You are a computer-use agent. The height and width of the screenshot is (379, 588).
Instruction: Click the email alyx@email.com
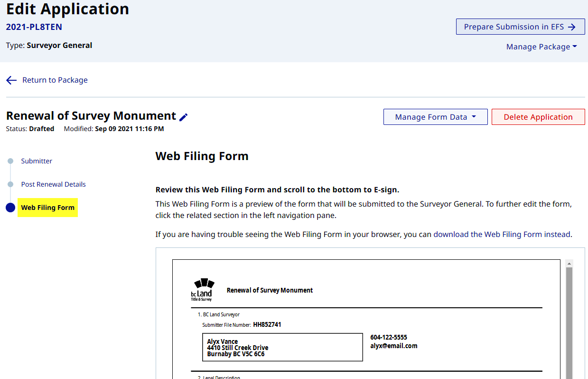(x=394, y=346)
